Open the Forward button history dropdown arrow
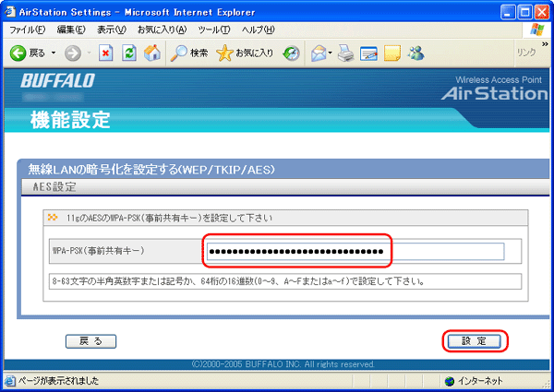The width and height of the screenshot is (554, 392). pos(89,53)
